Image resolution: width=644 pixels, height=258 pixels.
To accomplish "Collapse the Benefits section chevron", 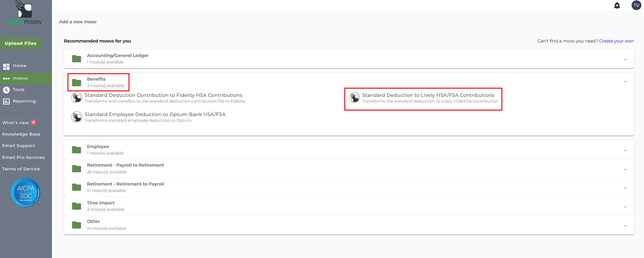I will [625, 82].
